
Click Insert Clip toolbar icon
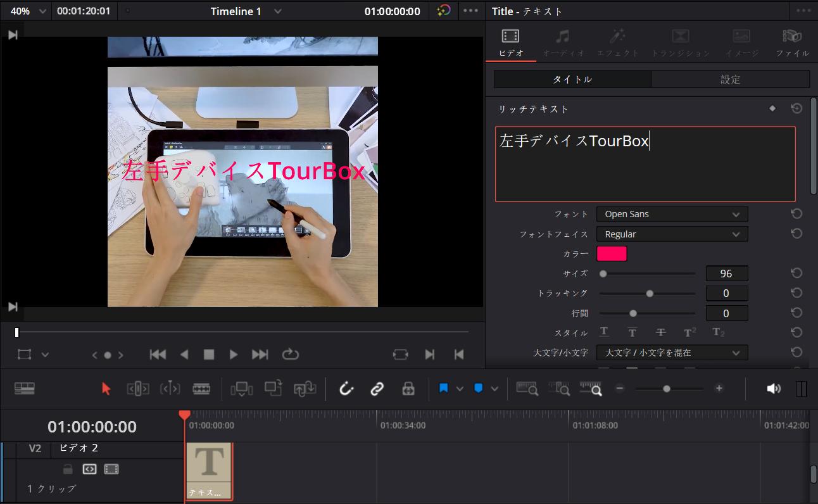pyautogui.click(x=241, y=389)
